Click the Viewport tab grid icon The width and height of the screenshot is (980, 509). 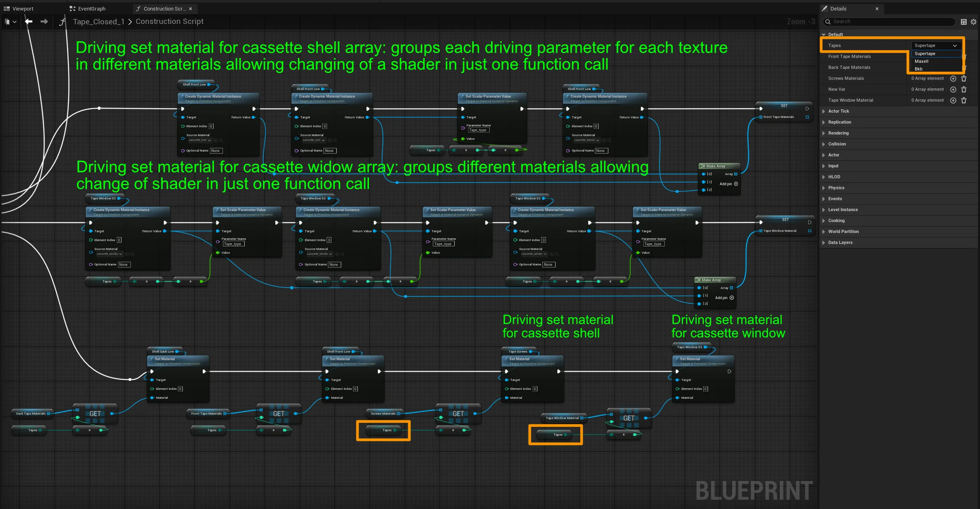[x=6, y=9]
